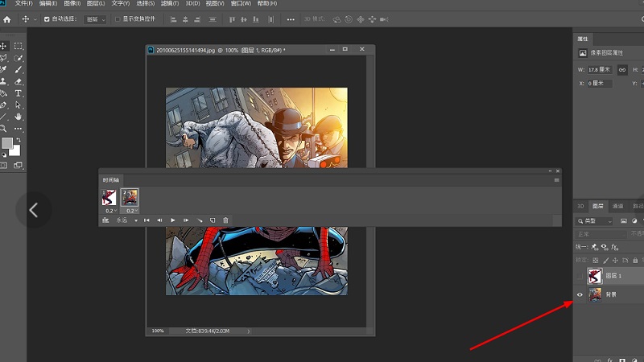Go to previous image with left chevron

point(34,210)
